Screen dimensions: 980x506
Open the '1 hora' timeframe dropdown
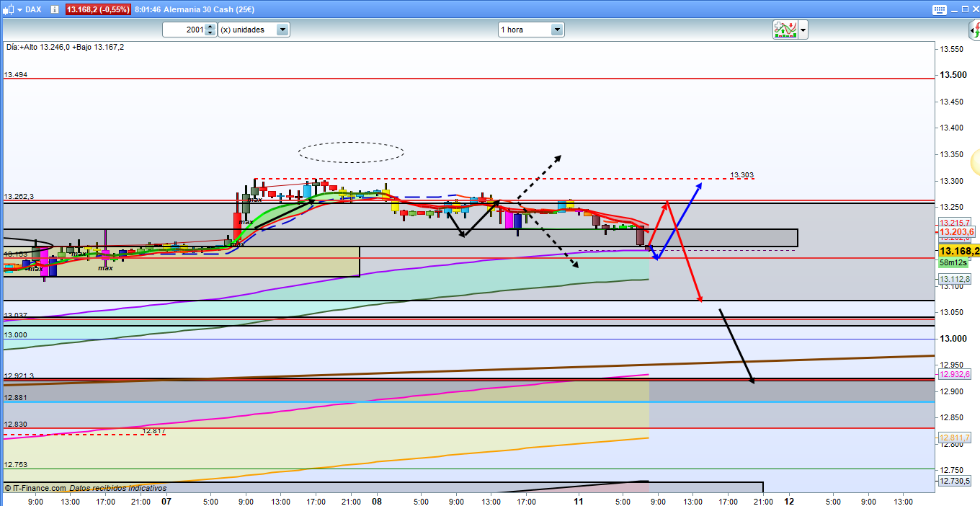coord(556,30)
